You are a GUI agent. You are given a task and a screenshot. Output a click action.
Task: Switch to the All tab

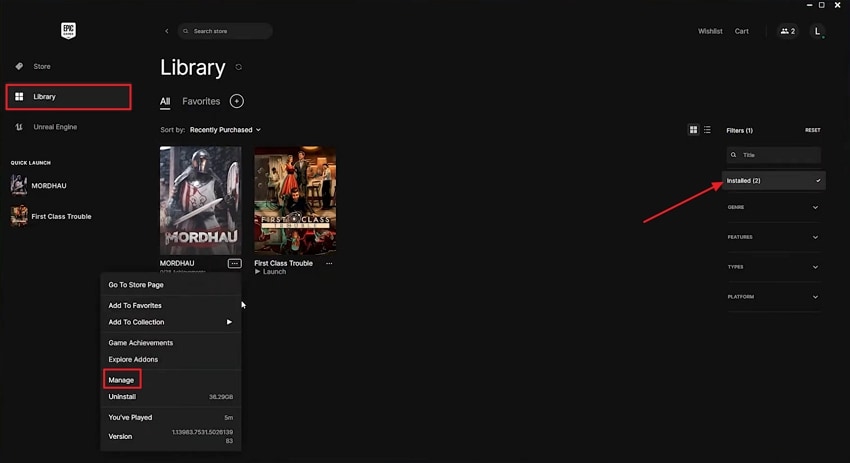(165, 101)
